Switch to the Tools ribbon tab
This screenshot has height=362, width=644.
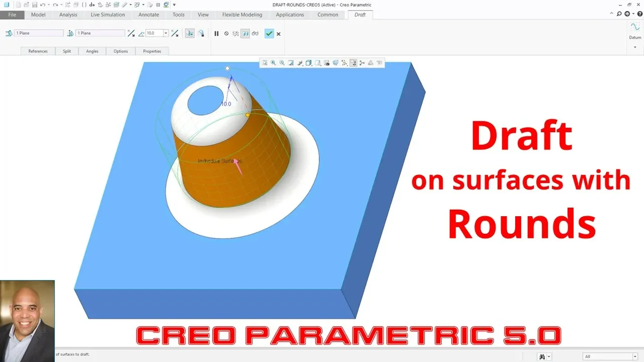pos(179,15)
